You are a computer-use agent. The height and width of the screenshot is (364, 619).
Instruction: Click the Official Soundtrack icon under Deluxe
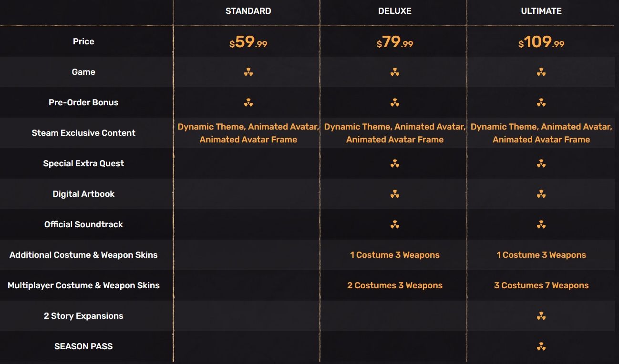(395, 224)
